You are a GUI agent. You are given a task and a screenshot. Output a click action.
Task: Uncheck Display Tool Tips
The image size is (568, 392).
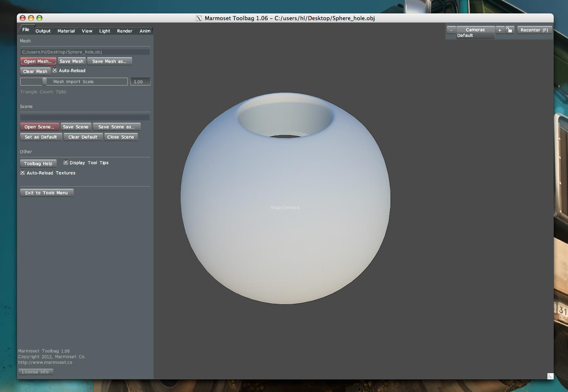pyautogui.click(x=66, y=162)
